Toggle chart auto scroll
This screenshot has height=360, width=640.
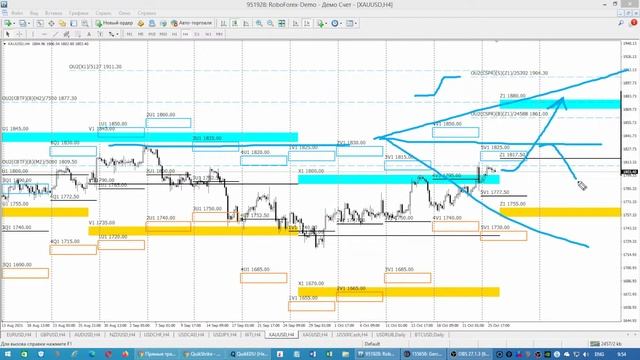[296, 24]
